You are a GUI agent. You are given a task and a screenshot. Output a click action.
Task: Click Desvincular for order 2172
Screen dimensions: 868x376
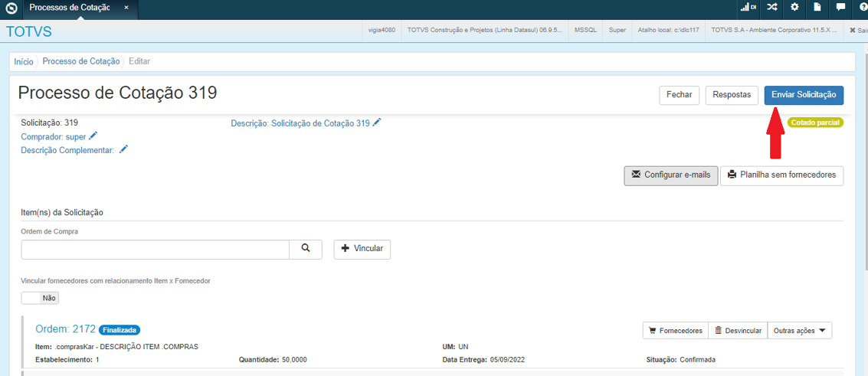(738, 331)
